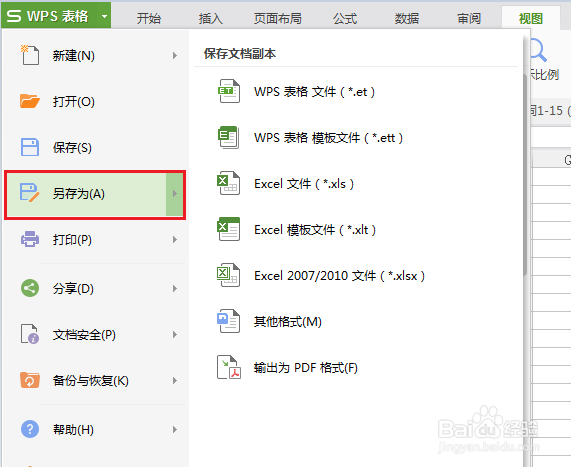Viewport: 571px width, 467px height.
Task: Click the New document icon
Action: tap(29, 55)
